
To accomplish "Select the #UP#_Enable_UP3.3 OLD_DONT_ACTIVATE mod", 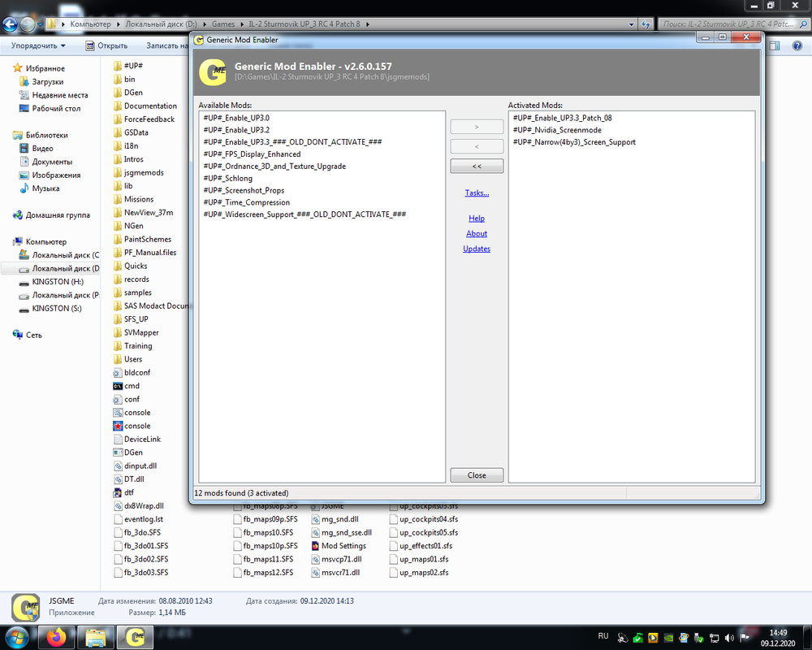I will pyautogui.click(x=292, y=141).
